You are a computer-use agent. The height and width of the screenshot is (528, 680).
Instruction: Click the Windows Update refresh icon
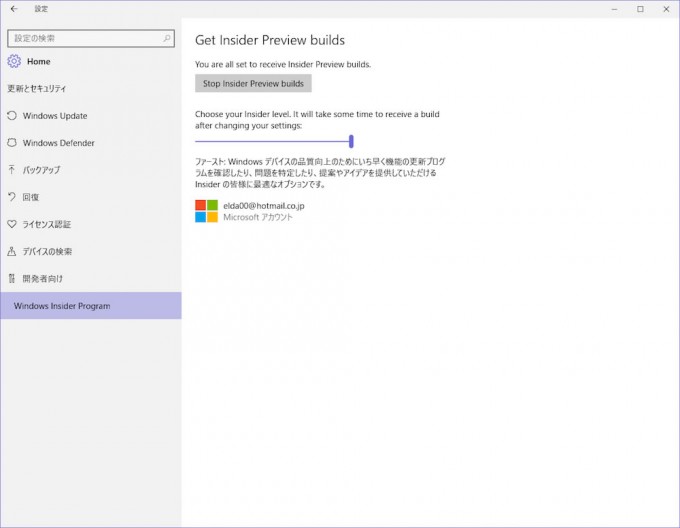pos(12,116)
